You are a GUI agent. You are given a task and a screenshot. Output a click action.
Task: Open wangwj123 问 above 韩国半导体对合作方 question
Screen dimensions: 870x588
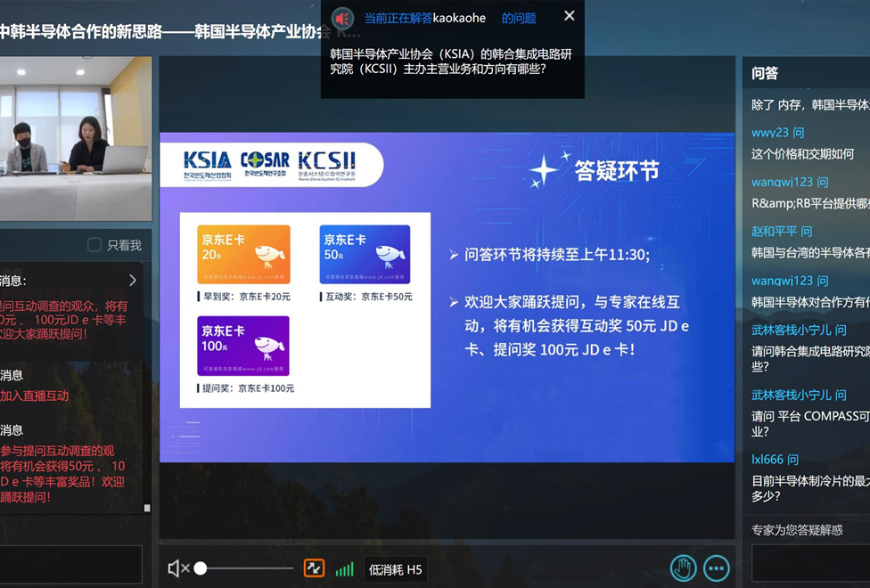(x=790, y=281)
